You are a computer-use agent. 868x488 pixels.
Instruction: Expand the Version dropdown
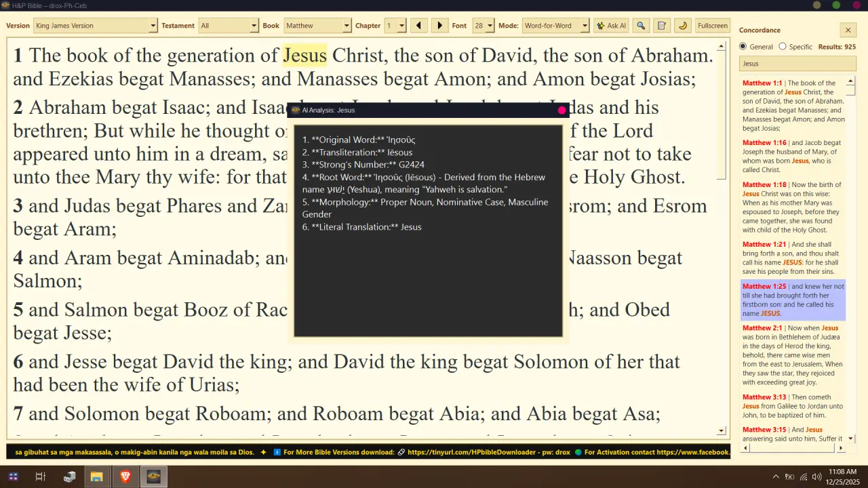(x=96, y=26)
